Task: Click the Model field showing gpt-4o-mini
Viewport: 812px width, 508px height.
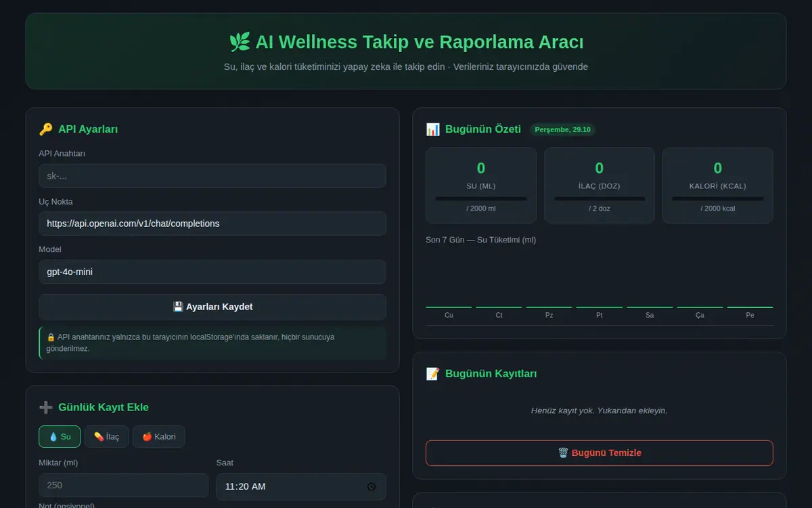Action: point(212,272)
